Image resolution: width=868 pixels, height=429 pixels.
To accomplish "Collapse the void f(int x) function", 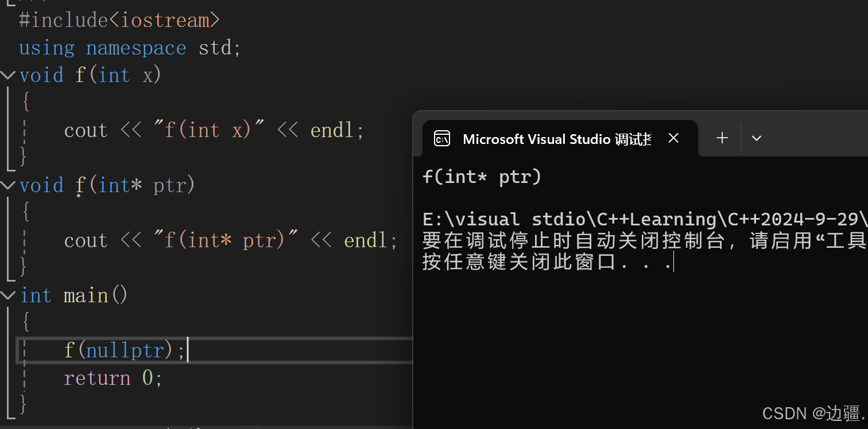I will coord(8,75).
